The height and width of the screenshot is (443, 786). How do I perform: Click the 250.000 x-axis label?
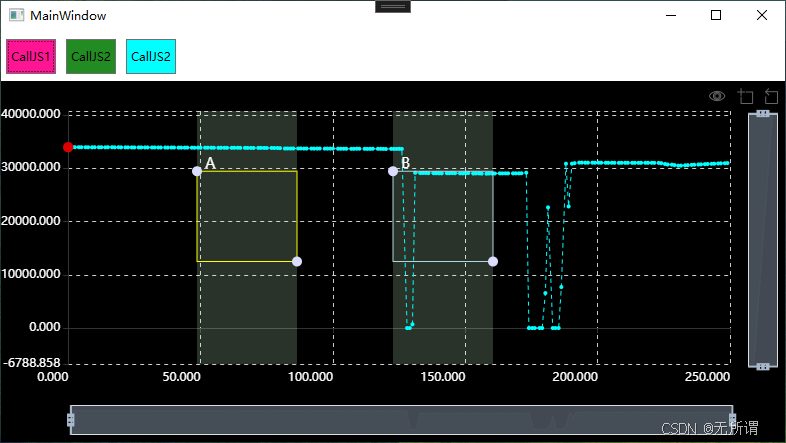point(707,376)
